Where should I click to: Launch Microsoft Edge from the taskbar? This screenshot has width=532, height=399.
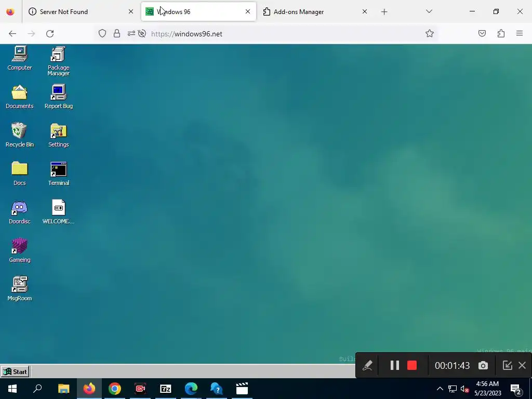(x=191, y=389)
